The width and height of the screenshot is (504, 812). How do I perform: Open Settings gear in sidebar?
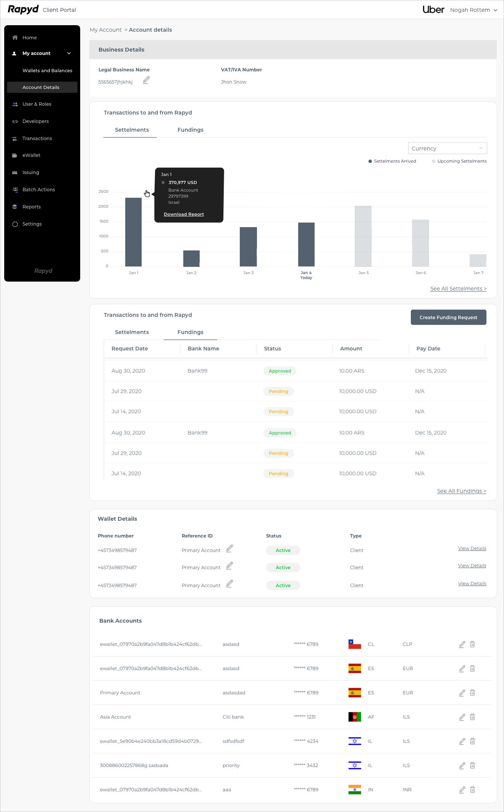(15, 224)
